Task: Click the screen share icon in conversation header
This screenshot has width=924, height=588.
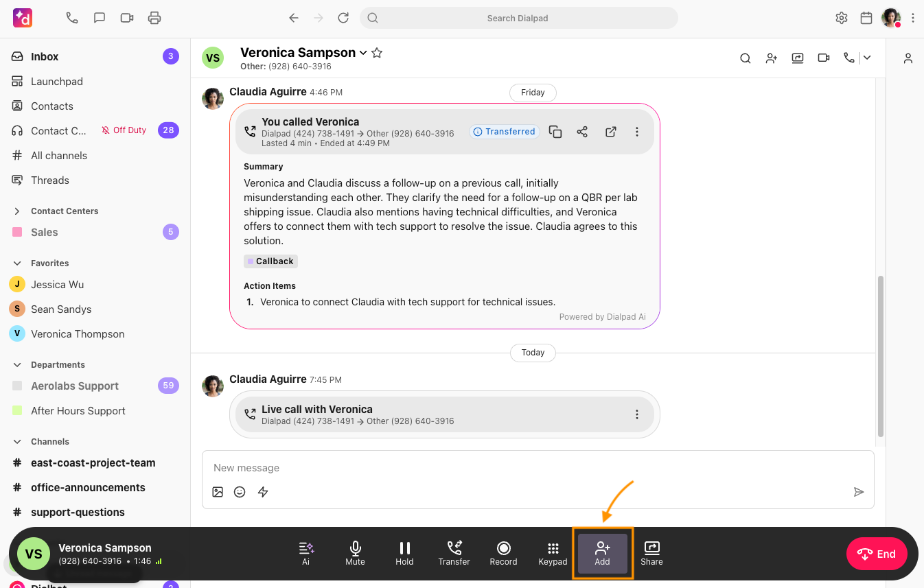Action: coord(798,58)
